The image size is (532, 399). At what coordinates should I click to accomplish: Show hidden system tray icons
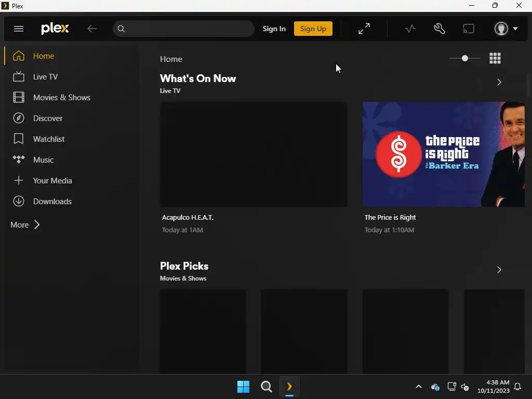(x=419, y=387)
